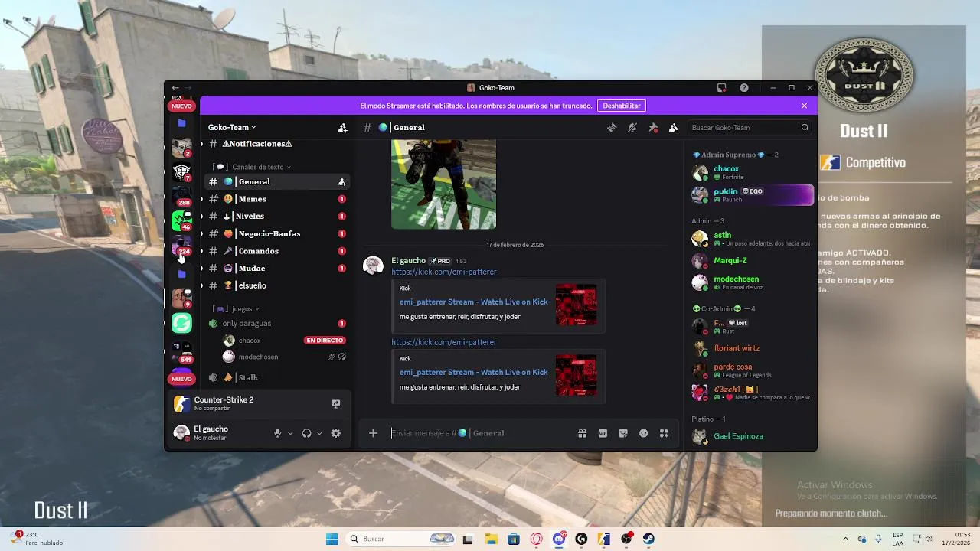Screen dimensions: 980x551
Task: Show hidden system tray icons
Action: pos(845,539)
